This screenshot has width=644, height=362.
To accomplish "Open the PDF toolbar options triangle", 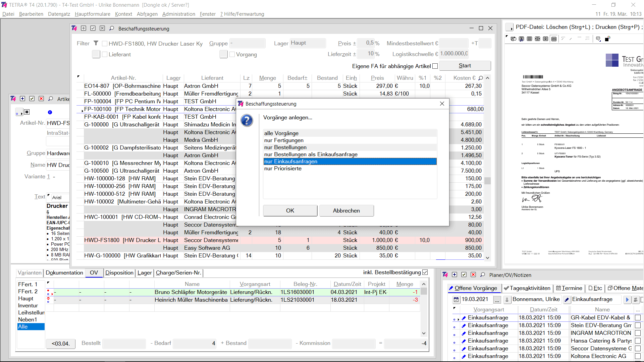I will coord(507,37).
